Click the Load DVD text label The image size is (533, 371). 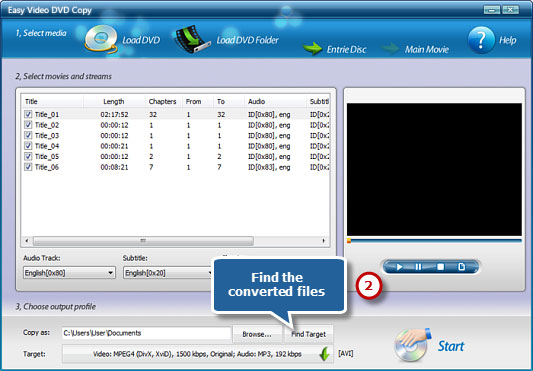(x=141, y=40)
